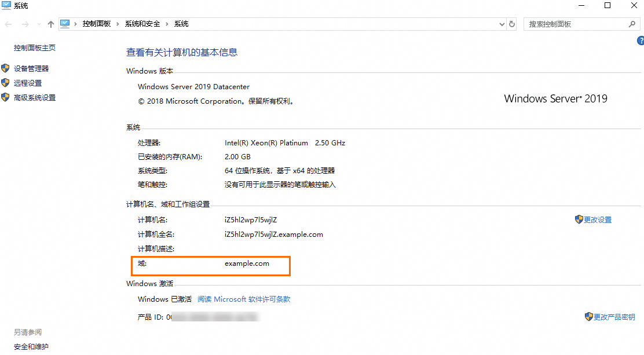Go up one level with up arrow
The height and width of the screenshot is (355, 644).
tap(51, 24)
